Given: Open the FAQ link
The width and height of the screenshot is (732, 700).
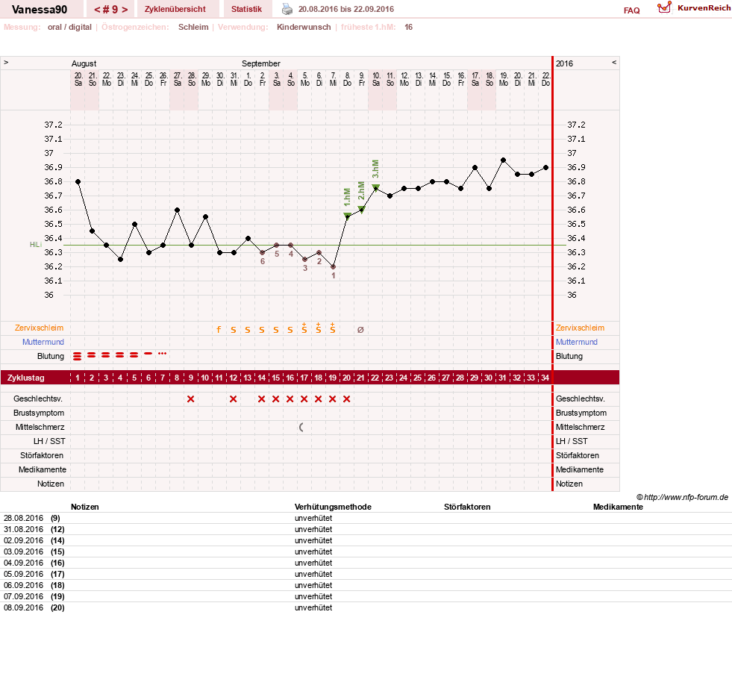Looking at the screenshot, I should (631, 10).
